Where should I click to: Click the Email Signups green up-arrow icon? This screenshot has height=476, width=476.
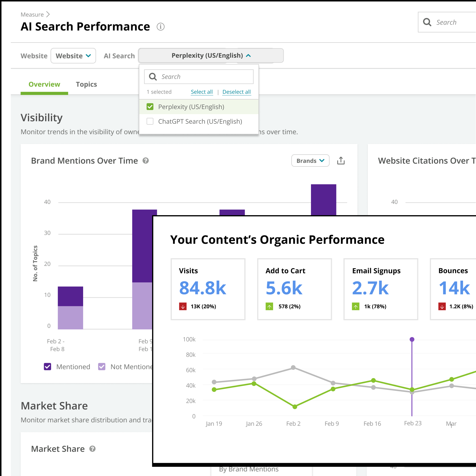(355, 307)
